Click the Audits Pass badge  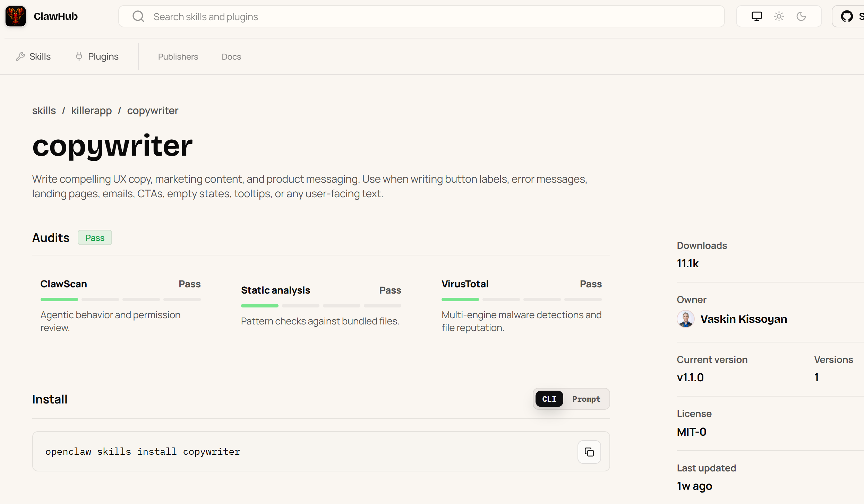(x=95, y=238)
